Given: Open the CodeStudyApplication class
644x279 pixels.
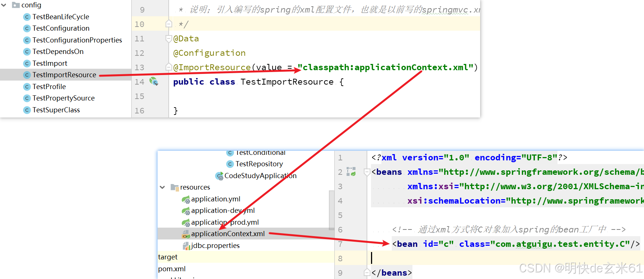Looking at the screenshot, I should click(260, 176).
